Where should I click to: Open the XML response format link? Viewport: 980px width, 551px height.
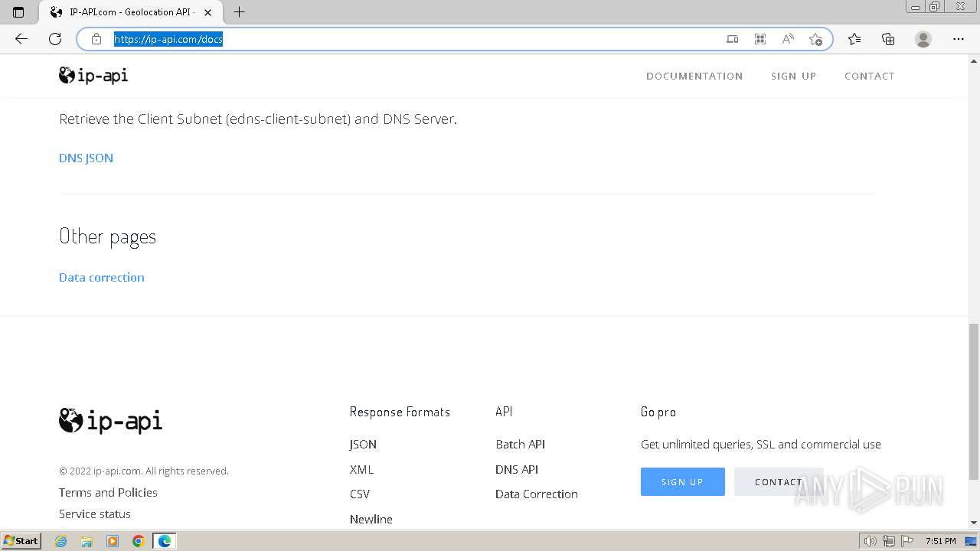coord(361,469)
